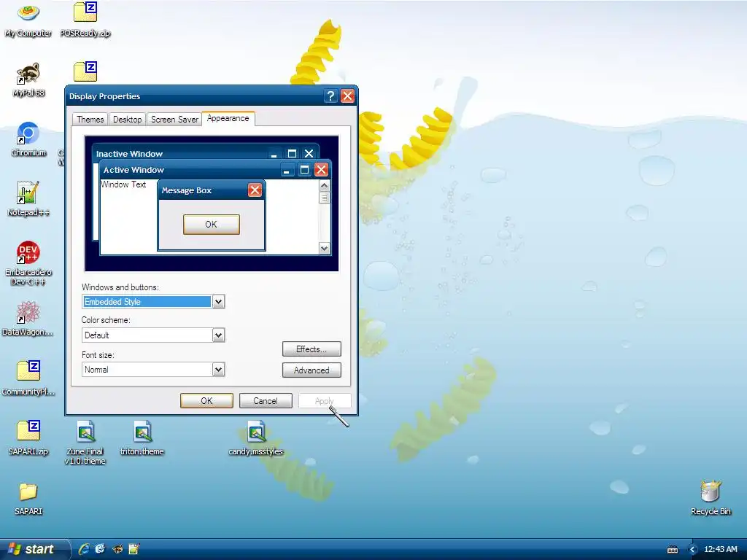Click the 12:43 AM taskbar clock
Screen dimensions: 747x560
(720, 549)
